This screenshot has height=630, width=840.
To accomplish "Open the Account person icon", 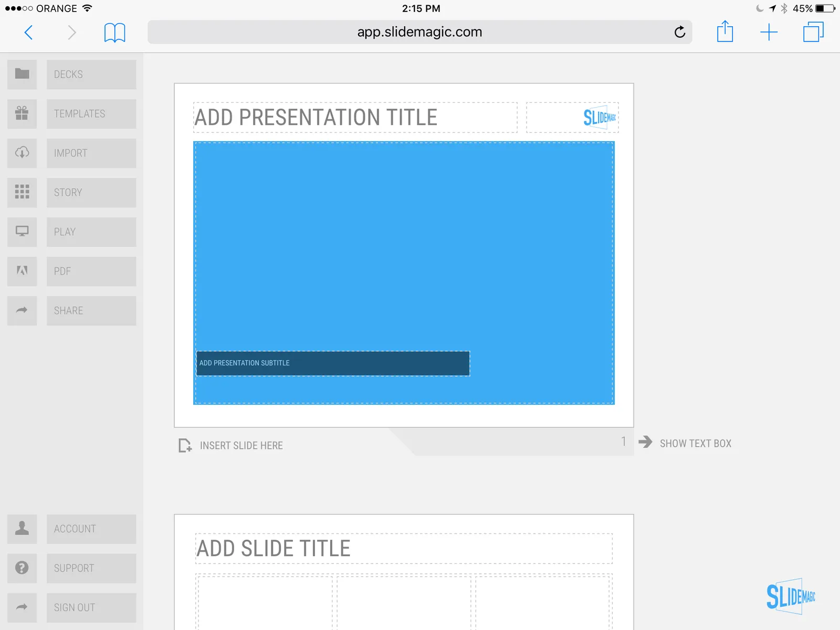I will click(22, 529).
